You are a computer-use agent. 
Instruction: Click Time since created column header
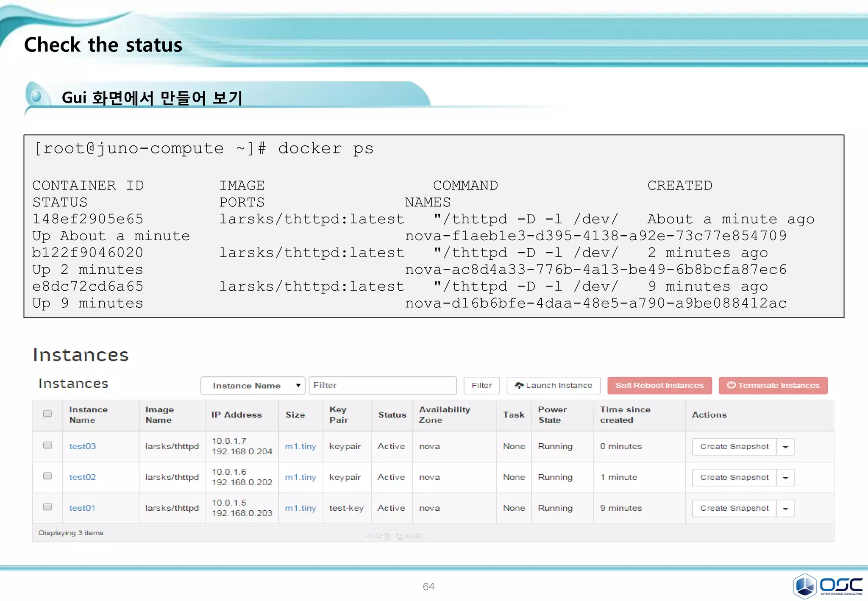click(625, 415)
